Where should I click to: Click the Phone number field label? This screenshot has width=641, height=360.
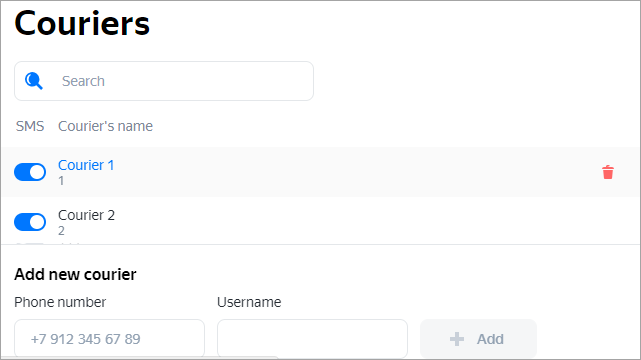coord(60,302)
